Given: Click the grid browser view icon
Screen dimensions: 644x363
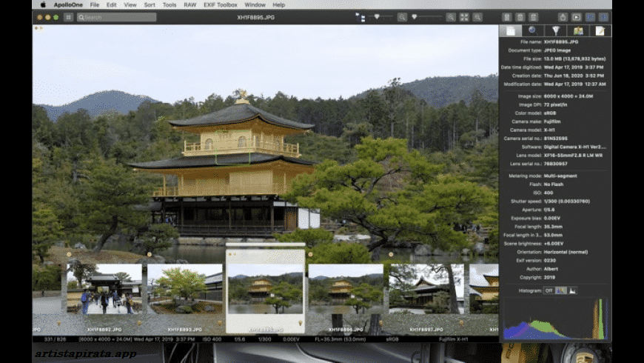Looking at the screenshot, I should click(69, 17).
